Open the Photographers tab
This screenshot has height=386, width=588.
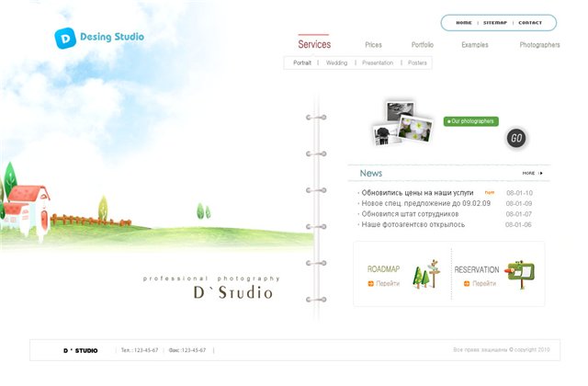pyautogui.click(x=539, y=45)
